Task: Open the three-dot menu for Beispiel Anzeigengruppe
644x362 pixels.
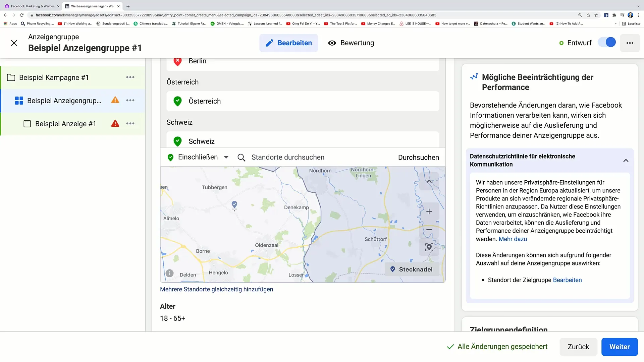Action: 130,101
